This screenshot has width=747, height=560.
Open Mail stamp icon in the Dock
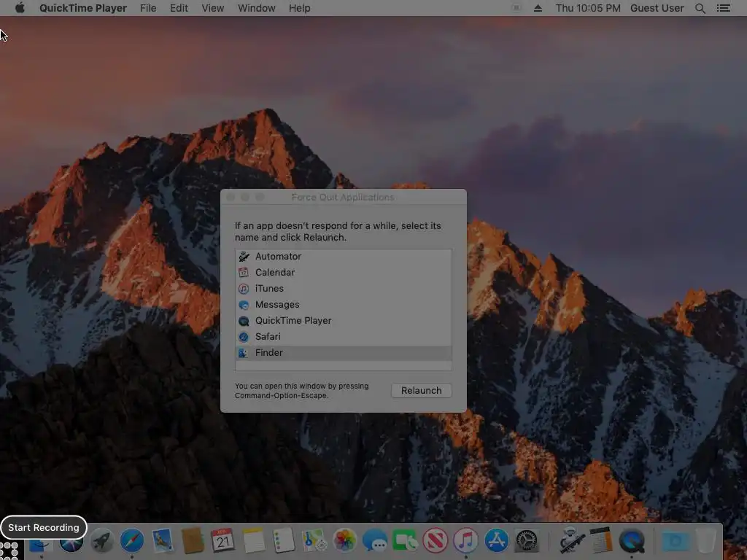pyautogui.click(x=163, y=540)
